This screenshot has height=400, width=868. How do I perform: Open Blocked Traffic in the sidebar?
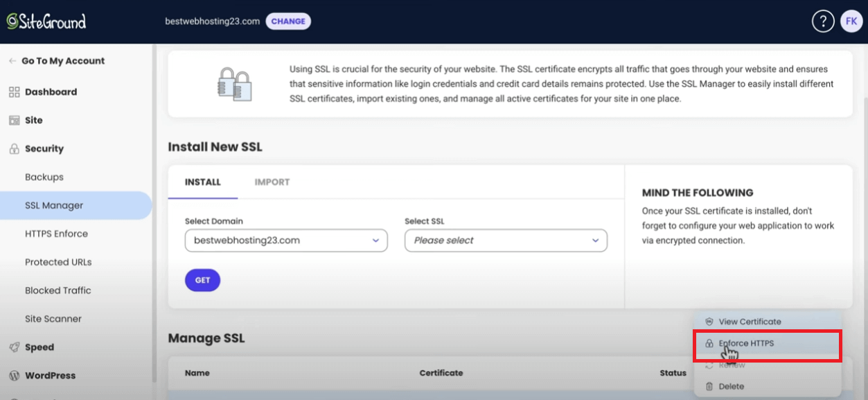click(x=58, y=290)
